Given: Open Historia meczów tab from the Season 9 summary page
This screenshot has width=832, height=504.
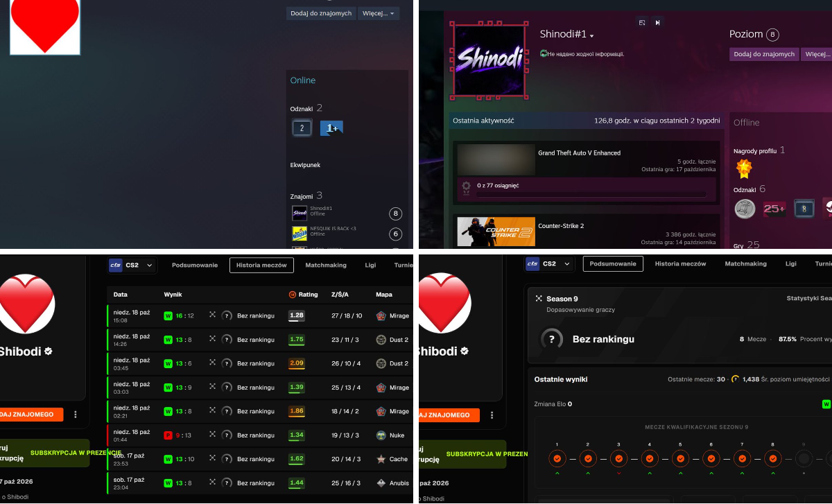Looking at the screenshot, I should pyautogui.click(x=680, y=264).
